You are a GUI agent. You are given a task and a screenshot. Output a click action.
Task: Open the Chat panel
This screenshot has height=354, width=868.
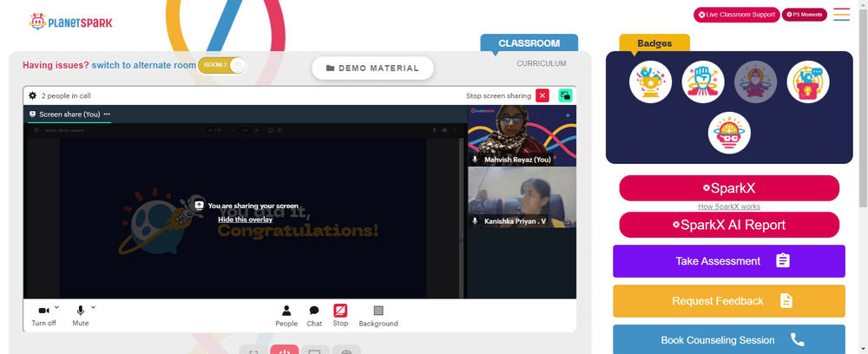(314, 316)
